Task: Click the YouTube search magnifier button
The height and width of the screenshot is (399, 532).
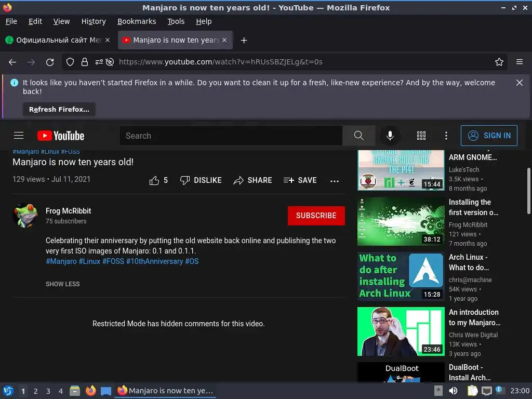Action: [x=359, y=136]
